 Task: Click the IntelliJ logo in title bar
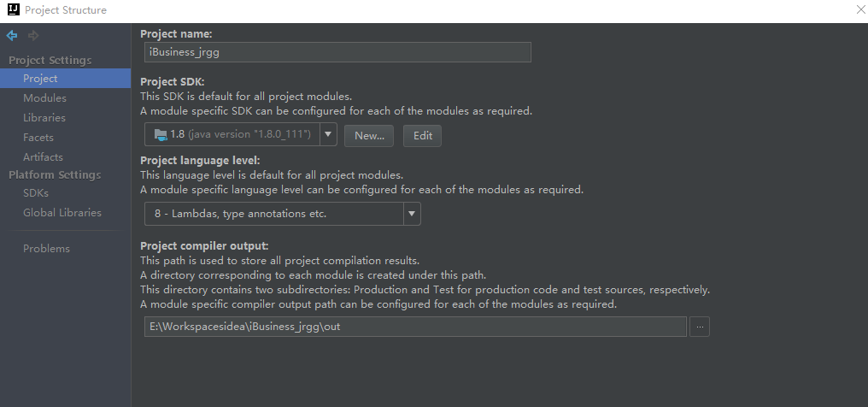tap(14, 9)
